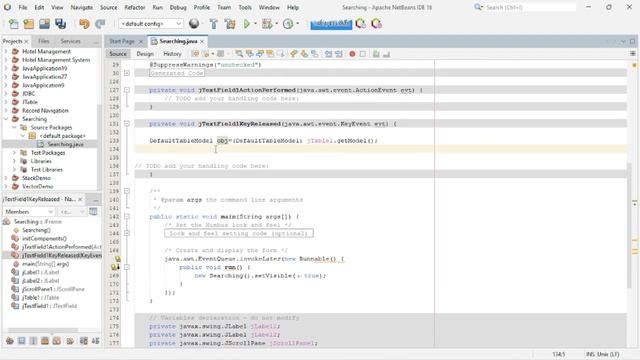Open the Run Project dropdown arrow
This screenshot has width=640, height=360.
tap(256, 24)
